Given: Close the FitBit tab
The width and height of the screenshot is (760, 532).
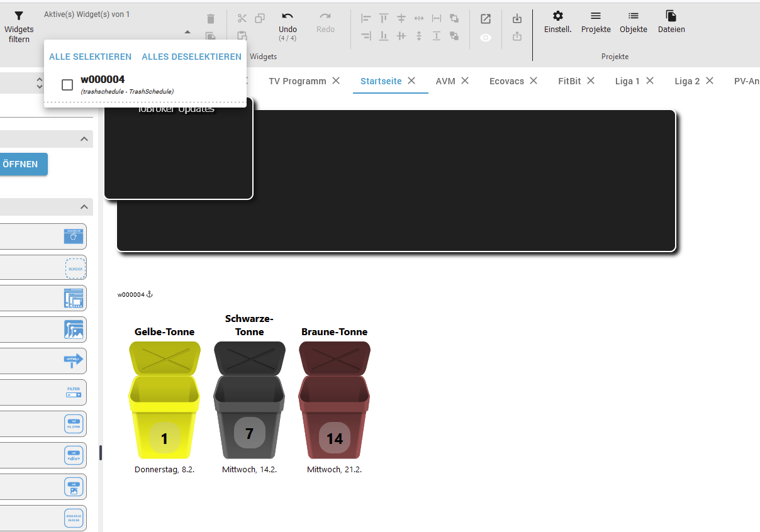Looking at the screenshot, I should [x=591, y=80].
